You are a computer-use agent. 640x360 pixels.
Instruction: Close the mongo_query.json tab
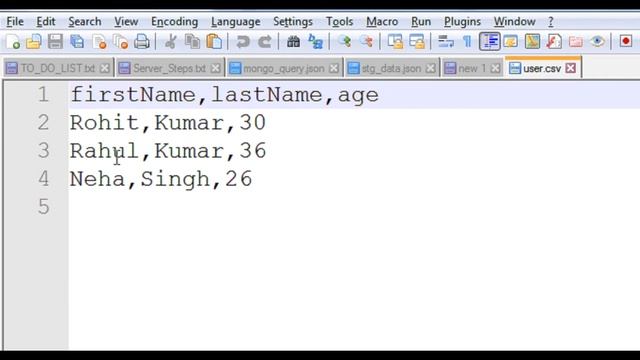click(x=334, y=68)
